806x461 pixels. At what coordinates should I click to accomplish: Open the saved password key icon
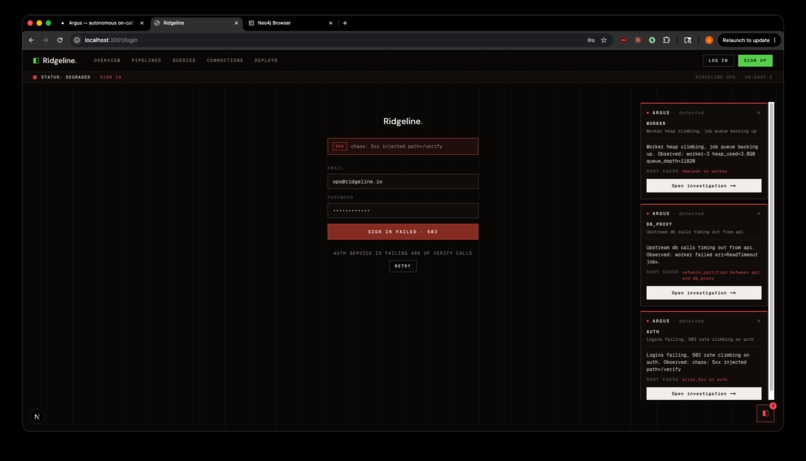591,40
